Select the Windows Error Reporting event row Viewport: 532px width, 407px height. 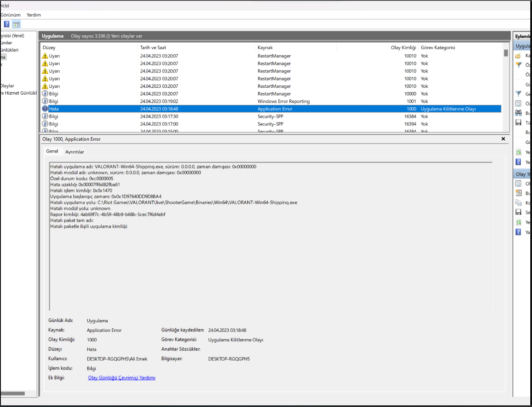pos(271,101)
